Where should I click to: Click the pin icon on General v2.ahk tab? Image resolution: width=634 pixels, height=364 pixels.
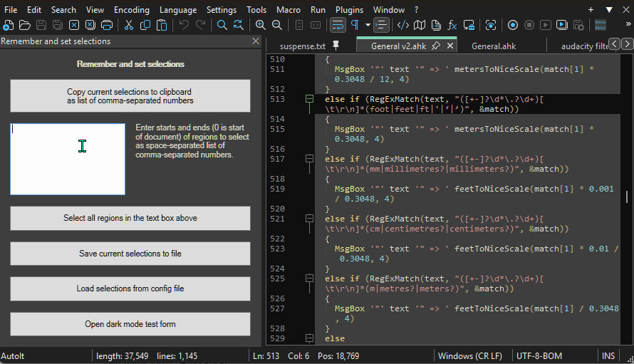coord(436,46)
